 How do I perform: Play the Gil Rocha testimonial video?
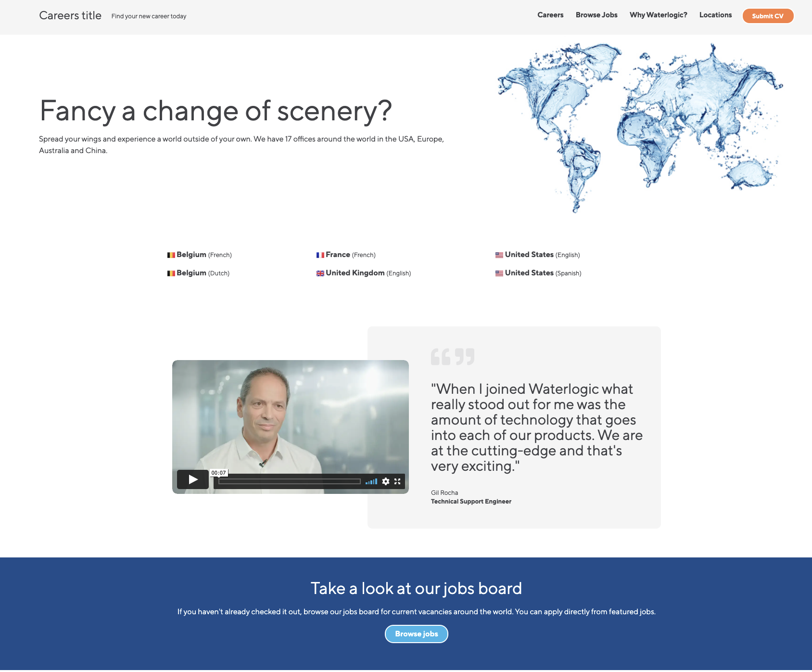(x=193, y=479)
